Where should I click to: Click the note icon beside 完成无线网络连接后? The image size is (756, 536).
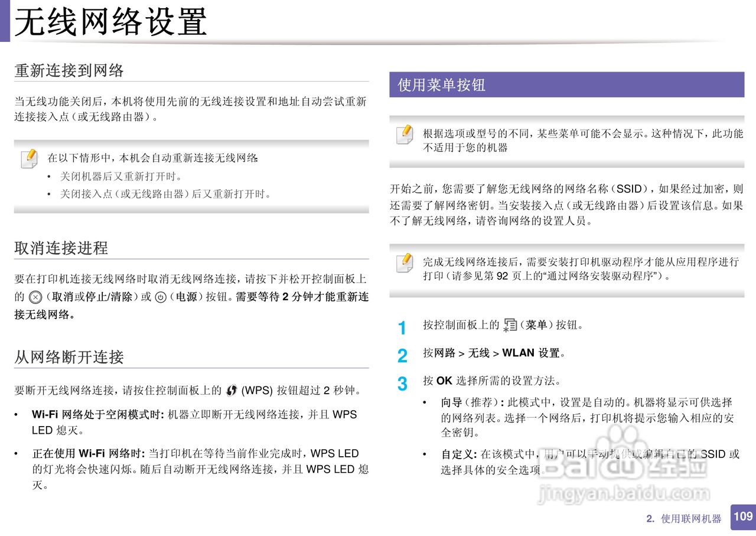coord(405,262)
